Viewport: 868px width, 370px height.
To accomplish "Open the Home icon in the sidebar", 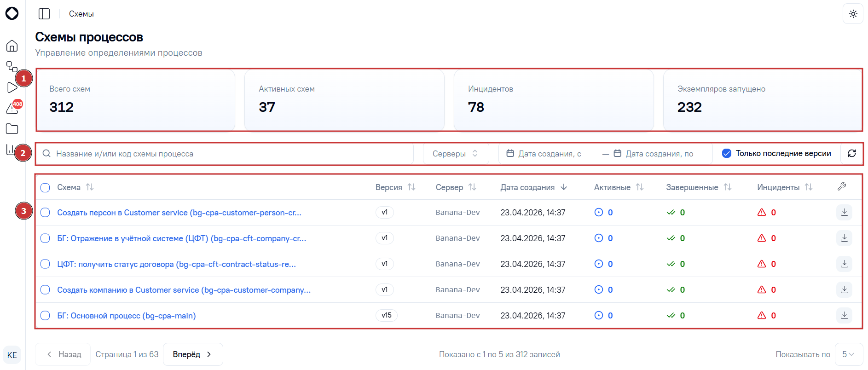I will (x=12, y=46).
